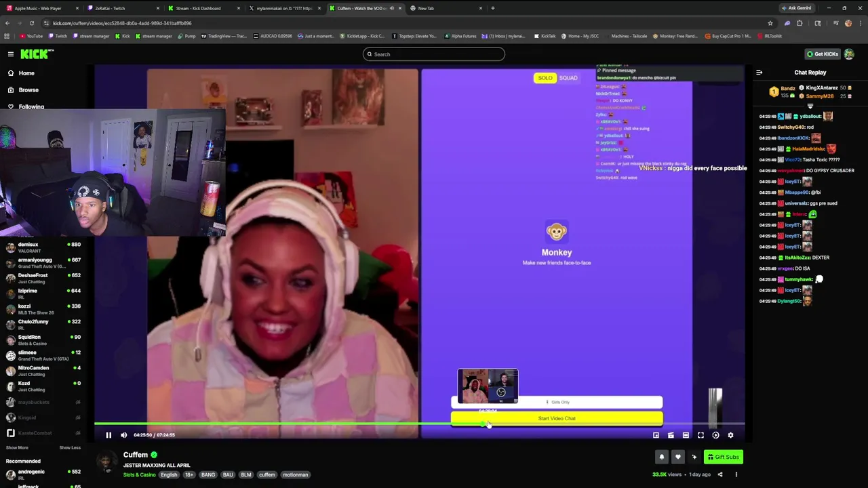The height and width of the screenshot is (488, 868).
Task: Mute the video player volume
Action: (123, 435)
